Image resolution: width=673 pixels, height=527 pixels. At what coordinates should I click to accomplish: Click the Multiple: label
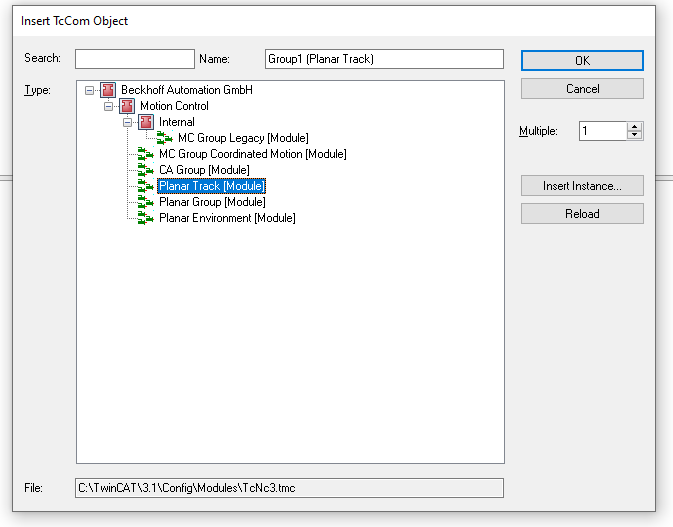[x=538, y=131]
